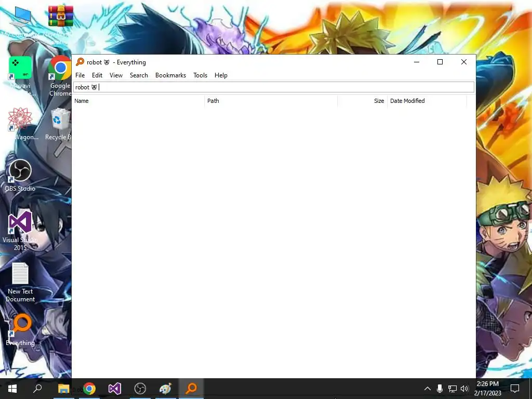Maximize the Everything window
Viewport: 532px width, 399px height.
pos(440,62)
